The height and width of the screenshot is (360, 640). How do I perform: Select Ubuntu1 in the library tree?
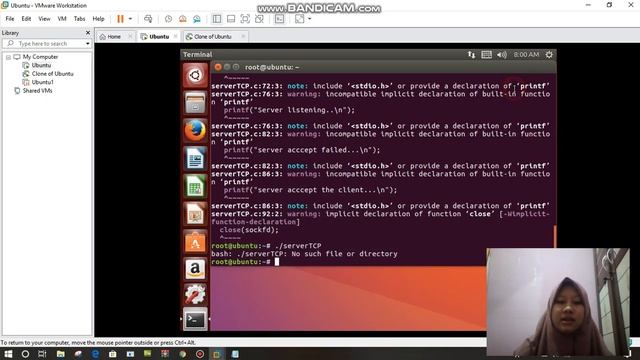tap(42, 82)
